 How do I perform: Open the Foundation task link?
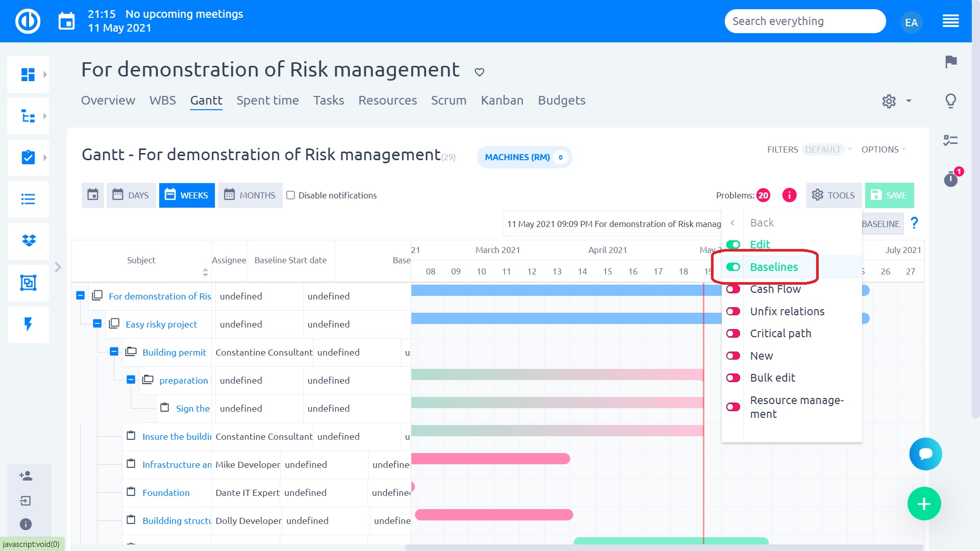tap(166, 493)
